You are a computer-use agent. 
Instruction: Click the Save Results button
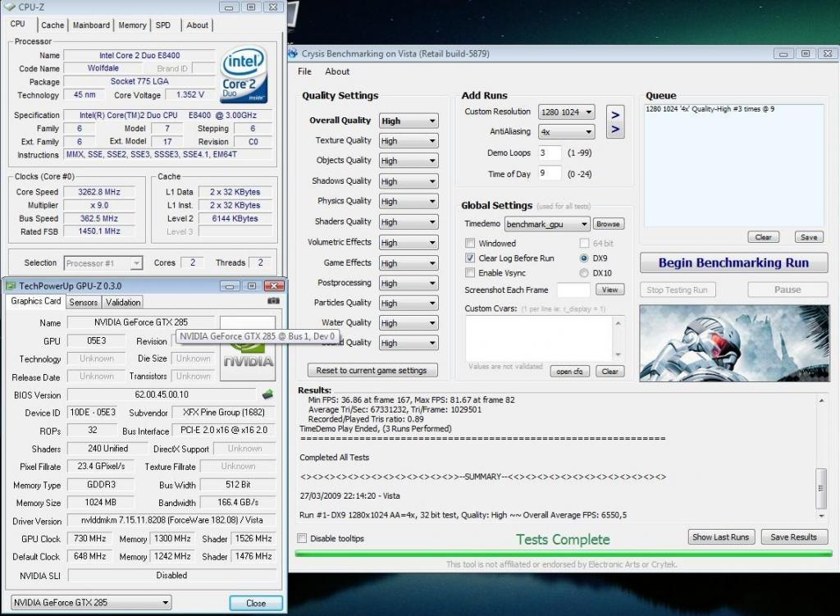coord(794,536)
